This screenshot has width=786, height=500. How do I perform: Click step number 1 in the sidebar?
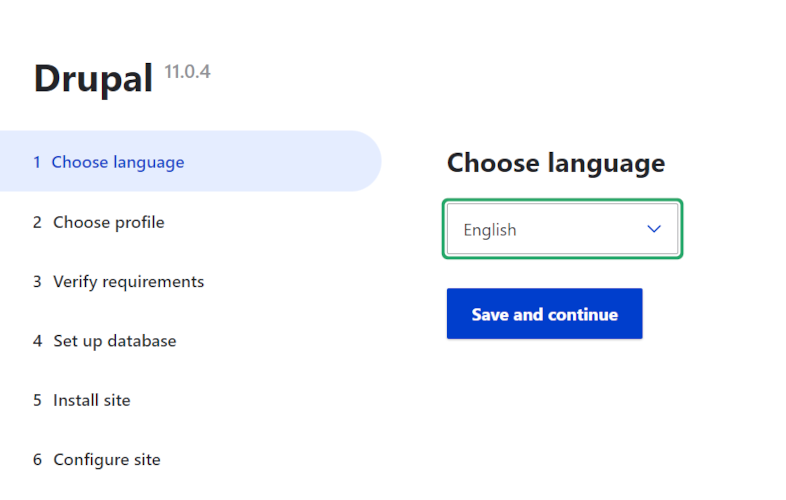coord(37,162)
